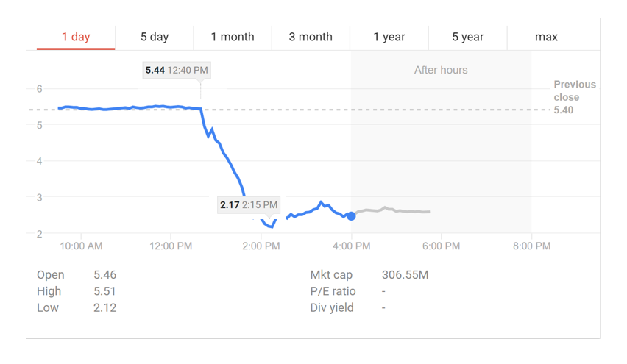The height and width of the screenshot is (364, 627).
Task: Open the 1 month chart range
Action: coord(233,38)
